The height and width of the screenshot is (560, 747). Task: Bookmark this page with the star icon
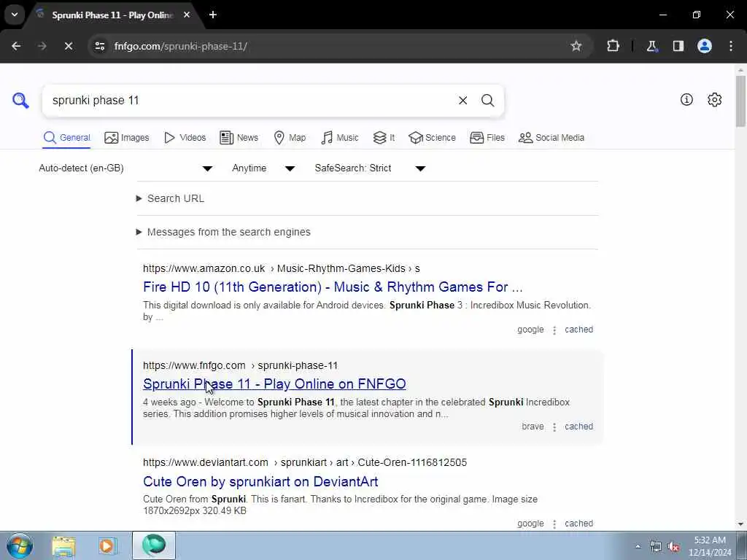click(x=576, y=46)
